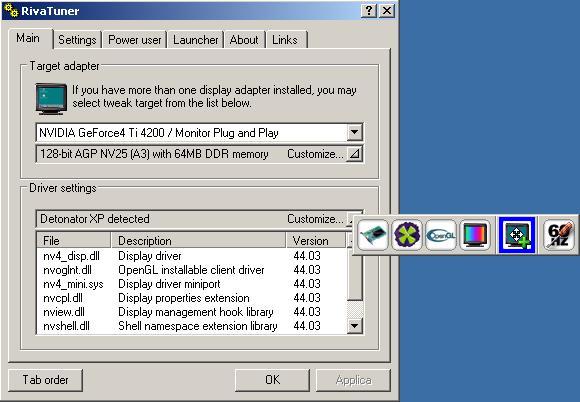
Task: Open the Settings tab
Action: pos(77,40)
